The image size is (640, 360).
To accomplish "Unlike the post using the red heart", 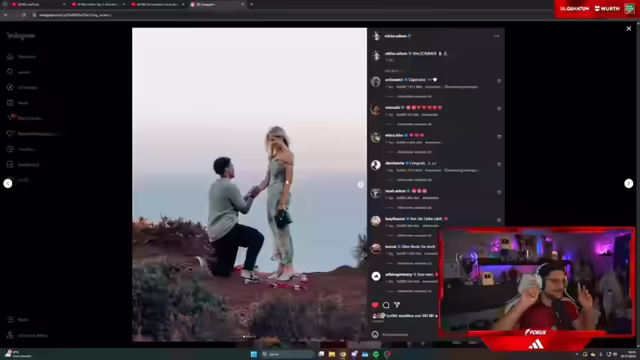I will (375, 305).
